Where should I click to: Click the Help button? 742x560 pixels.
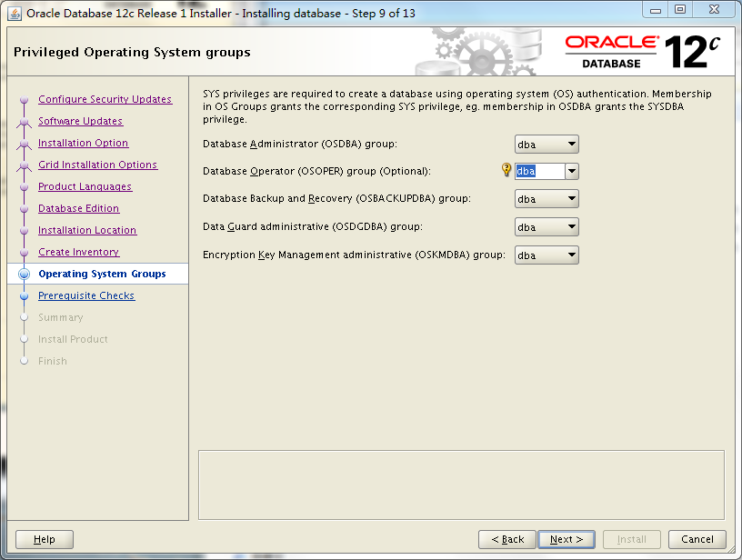[44, 538]
